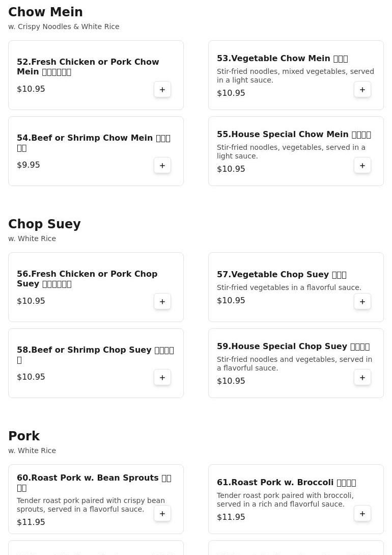
Task: Click the Chop Suey section heading
Action: pos(44,224)
